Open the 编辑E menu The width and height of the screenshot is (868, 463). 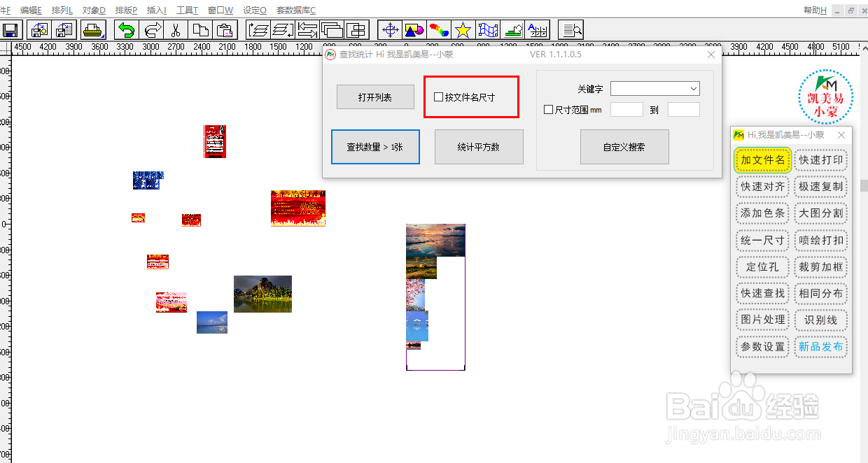29,10
